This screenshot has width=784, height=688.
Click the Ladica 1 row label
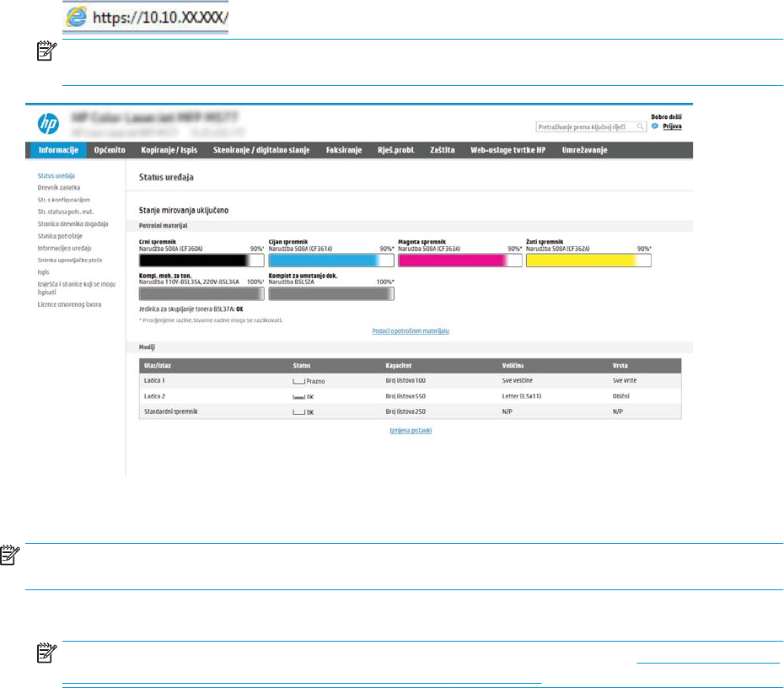coord(154,380)
